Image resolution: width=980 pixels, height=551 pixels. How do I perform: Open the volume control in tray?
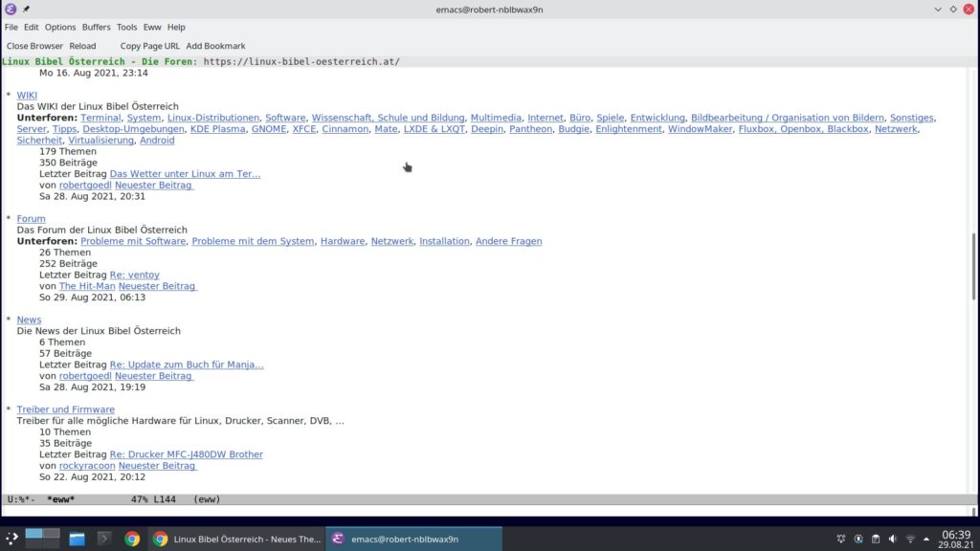893,539
